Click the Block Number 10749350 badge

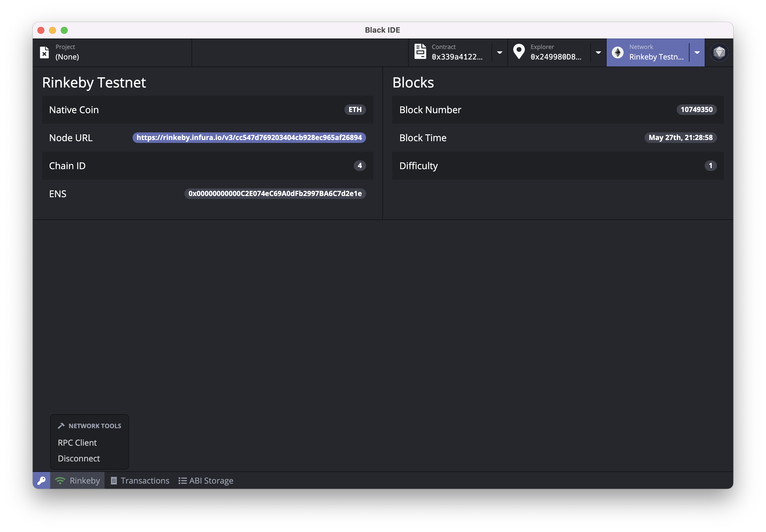pos(696,110)
